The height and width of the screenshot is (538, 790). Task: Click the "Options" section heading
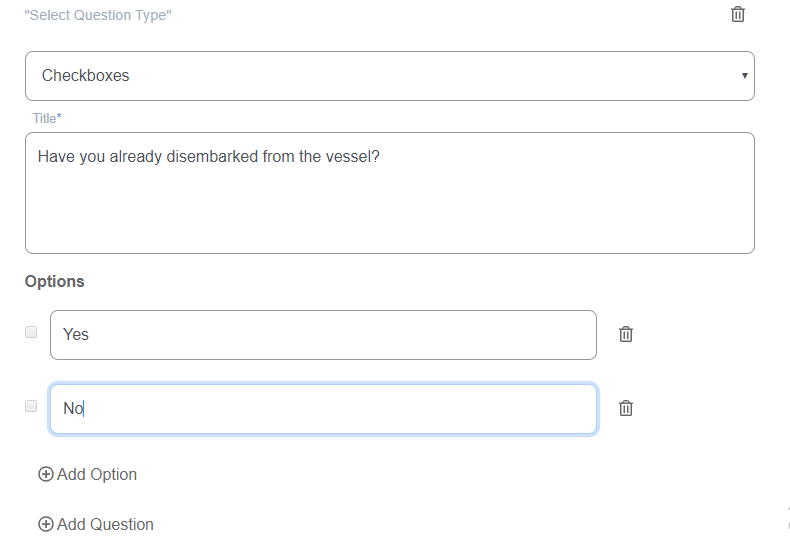(x=55, y=282)
